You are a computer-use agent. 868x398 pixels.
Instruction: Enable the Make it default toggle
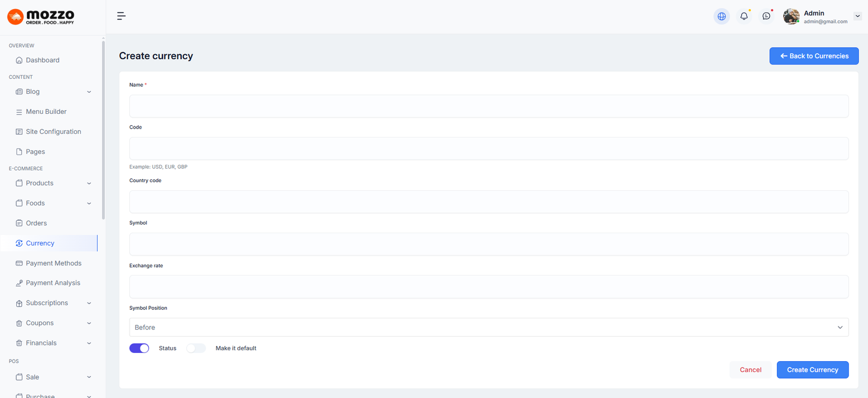point(196,348)
